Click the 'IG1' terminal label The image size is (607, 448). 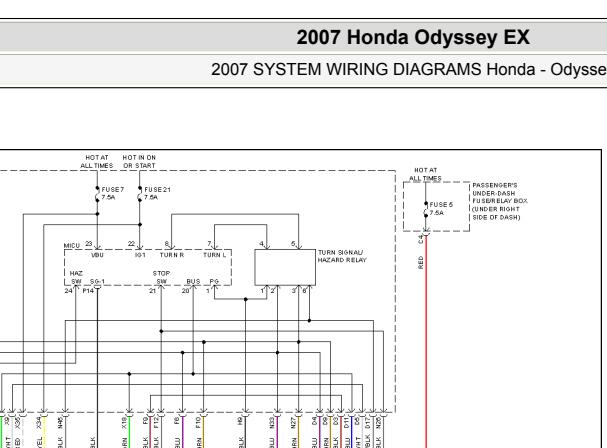pos(140,255)
